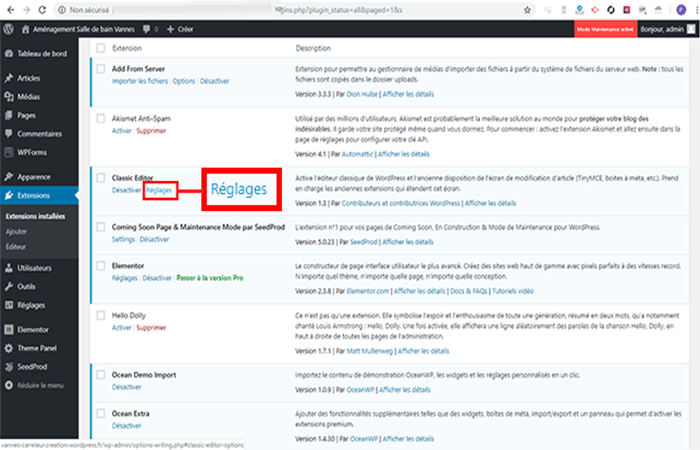Deactivate Add From Server plugin
The image size is (700, 450).
pos(215,81)
